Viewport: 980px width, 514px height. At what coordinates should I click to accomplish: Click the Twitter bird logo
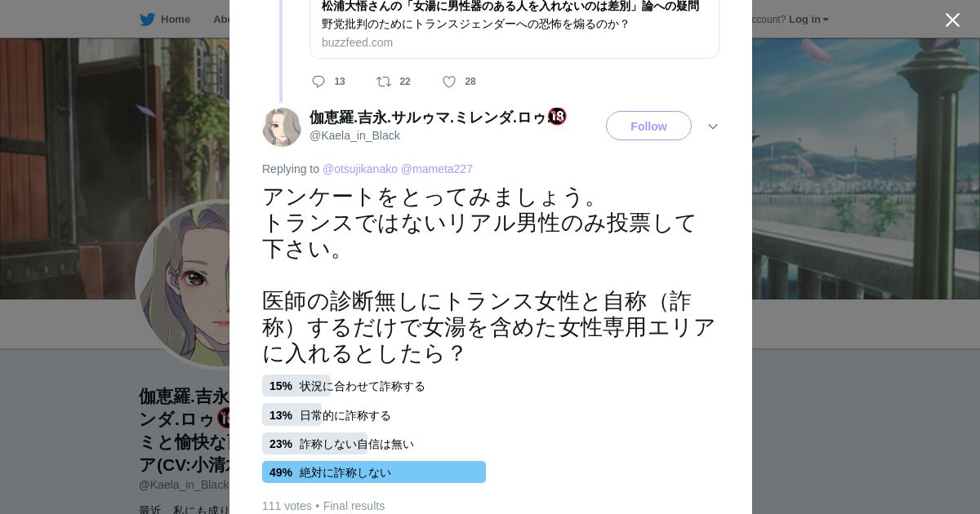point(147,19)
